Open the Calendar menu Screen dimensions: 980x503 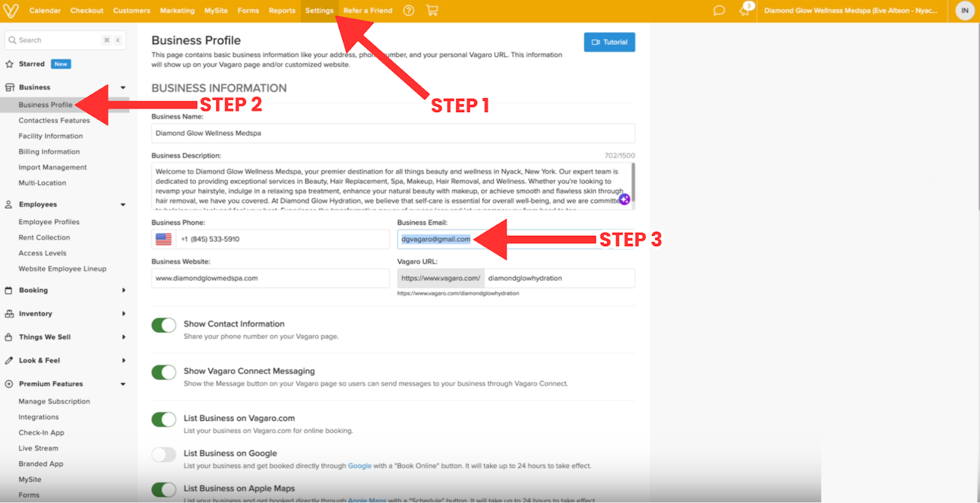pyautogui.click(x=45, y=10)
